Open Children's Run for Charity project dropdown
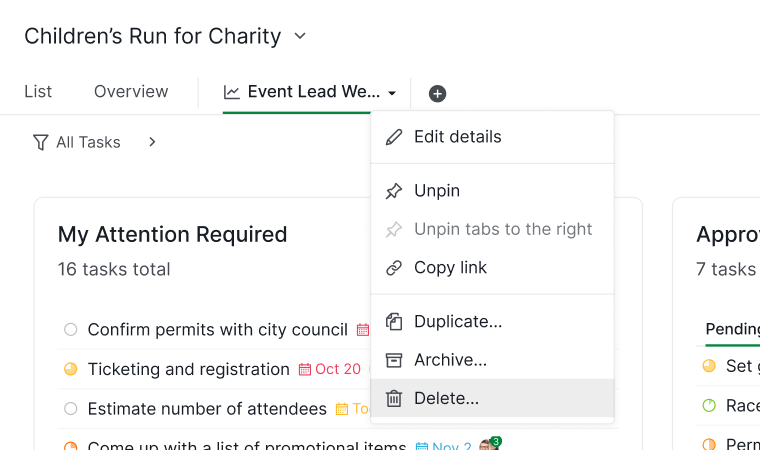The image size is (760, 450). 300,36
